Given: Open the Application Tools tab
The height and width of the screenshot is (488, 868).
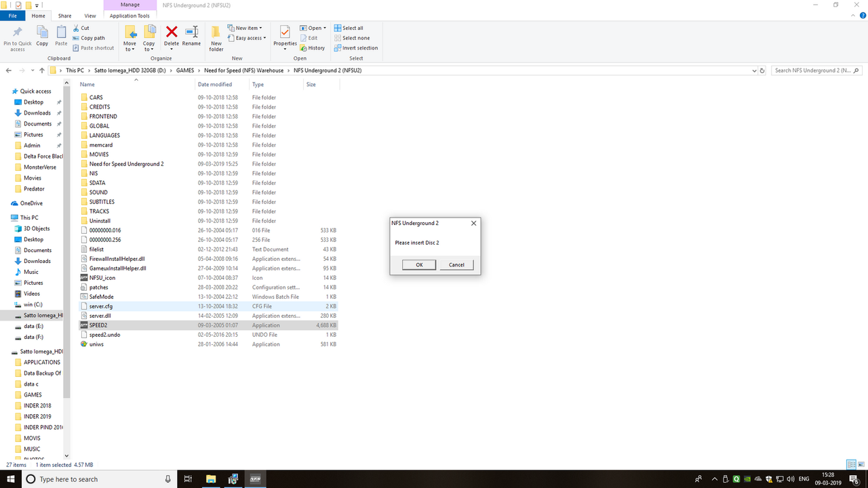Looking at the screenshot, I should (130, 16).
